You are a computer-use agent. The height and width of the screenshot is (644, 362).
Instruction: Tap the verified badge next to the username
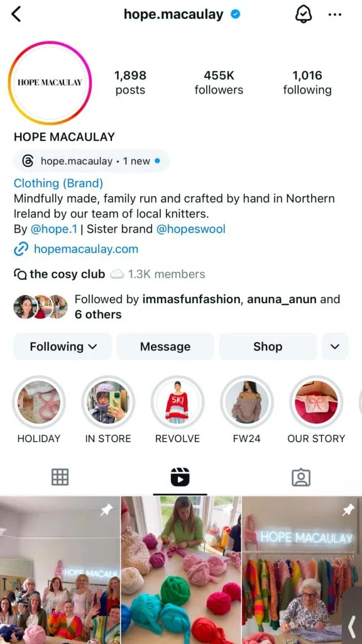(x=236, y=13)
